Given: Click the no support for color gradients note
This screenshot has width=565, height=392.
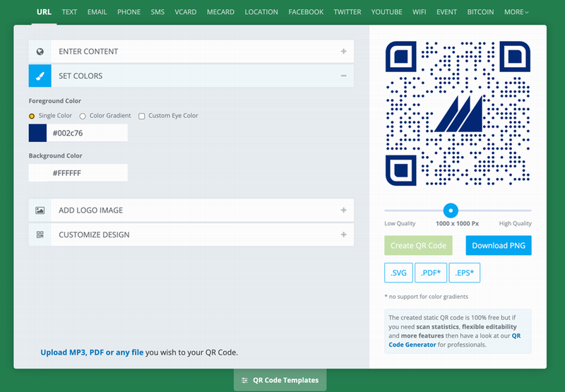Looking at the screenshot, I should 427,297.
